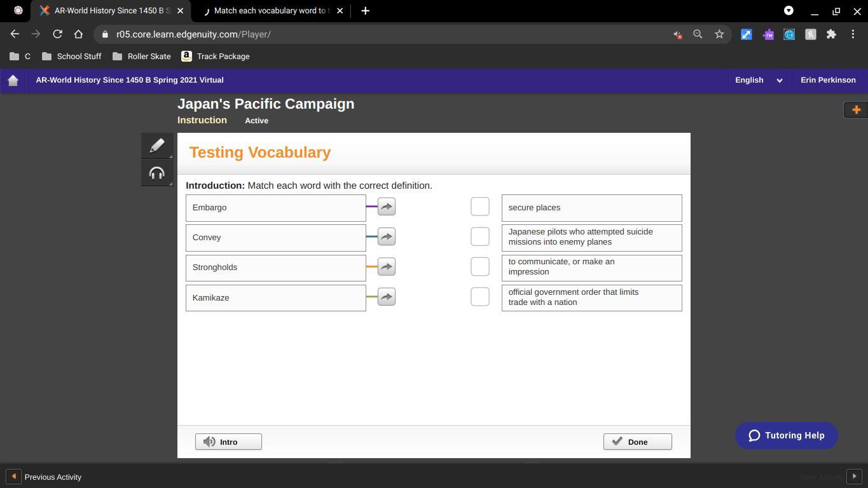Bookmark this page with the star icon

pyautogui.click(x=719, y=34)
